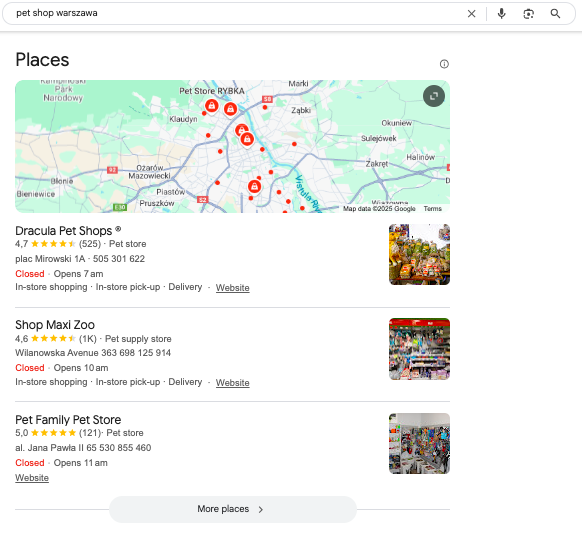This screenshot has width=582, height=542.
Task: Start voice search with the microphone icon
Action: (501, 14)
